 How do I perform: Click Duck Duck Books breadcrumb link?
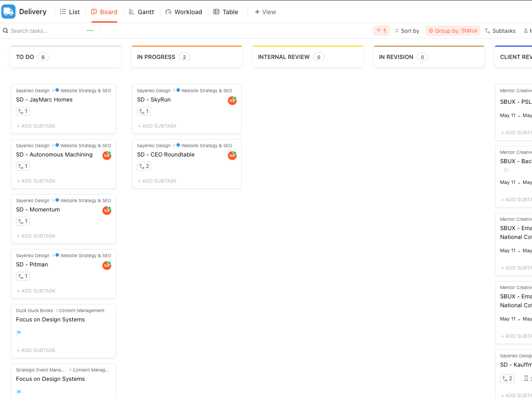pos(34,310)
